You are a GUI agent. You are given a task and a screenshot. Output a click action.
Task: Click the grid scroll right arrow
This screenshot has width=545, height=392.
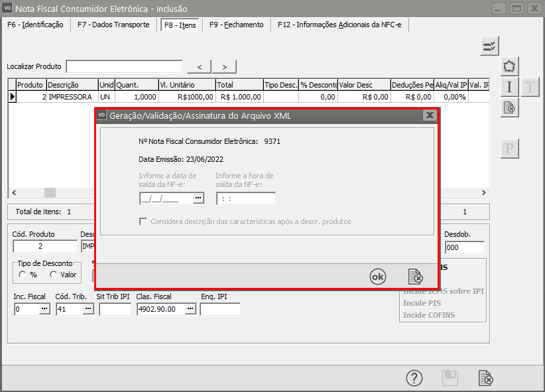tap(483, 192)
